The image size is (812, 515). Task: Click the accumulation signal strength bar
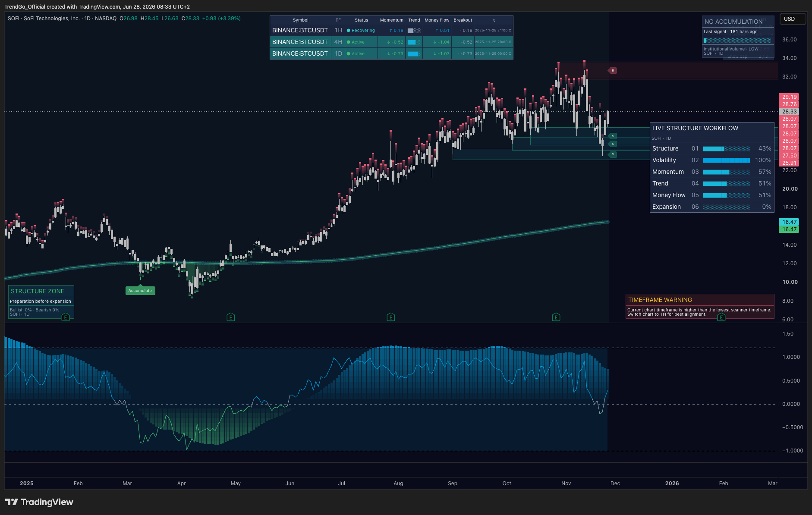tap(737, 41)
